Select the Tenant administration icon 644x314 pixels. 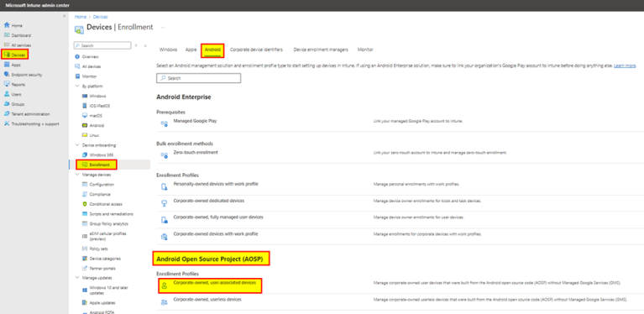(x=7, y=114)
